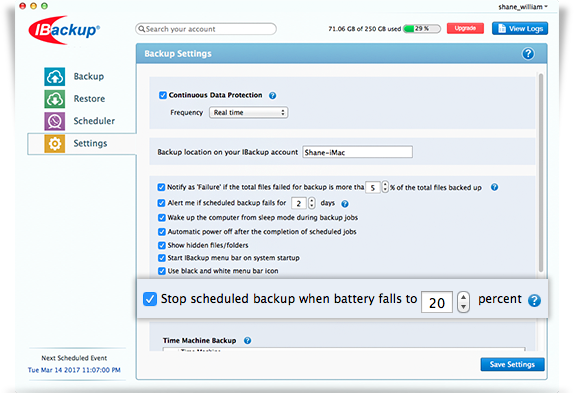Click the Save Settings button

(x=512, y=364)
